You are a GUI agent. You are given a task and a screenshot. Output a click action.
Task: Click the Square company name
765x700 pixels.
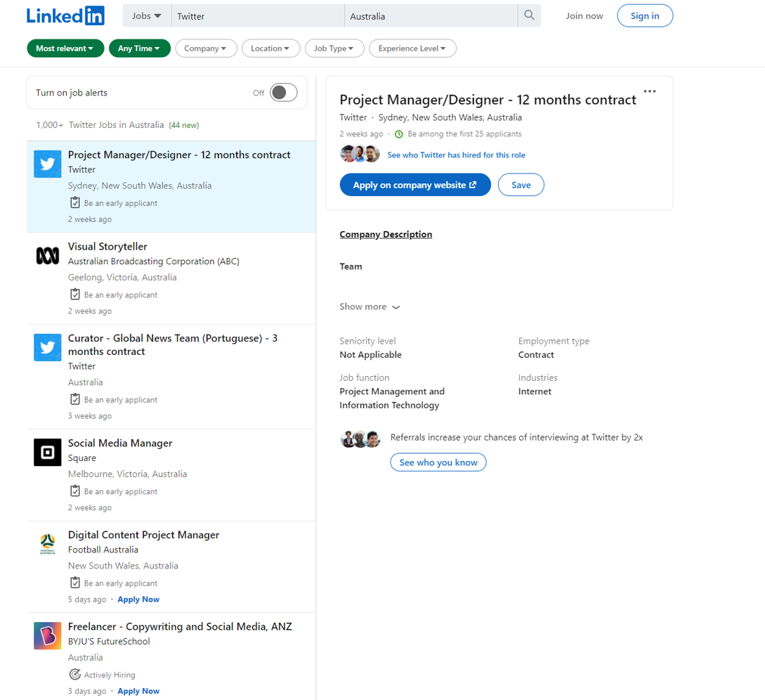pos(82,458)
